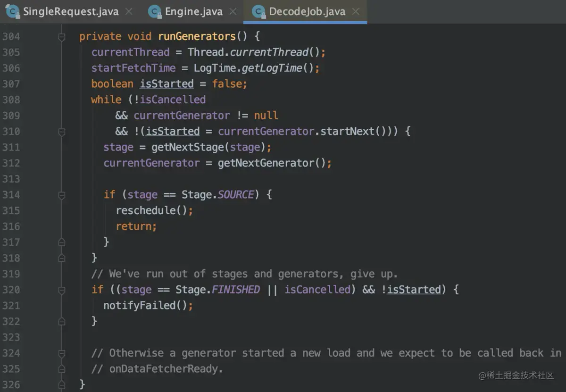Click Stage.SOURCE constant
This screenshot has width=566, height=392.
[x=218, y=195]
